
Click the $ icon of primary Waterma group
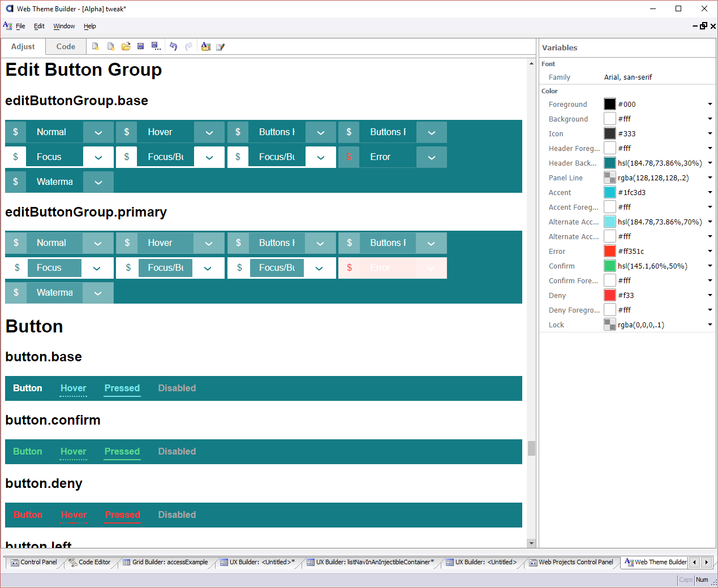16,292
